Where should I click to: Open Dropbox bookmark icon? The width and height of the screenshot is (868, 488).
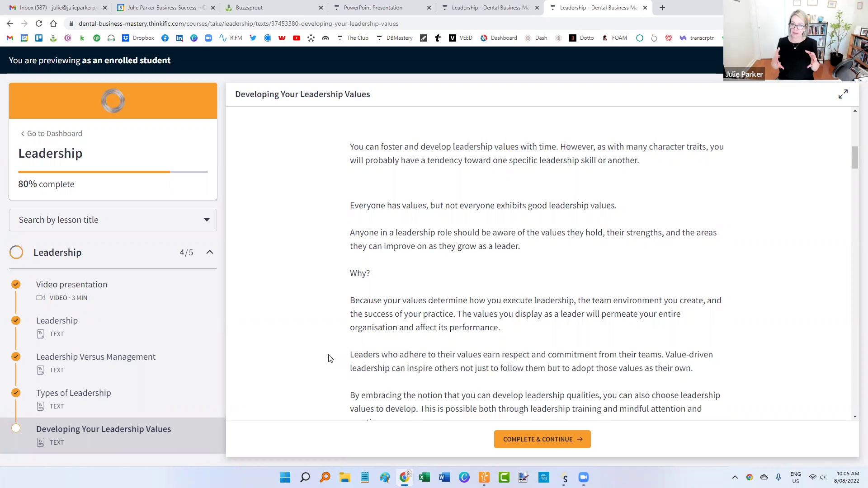(x=126, y=38)
